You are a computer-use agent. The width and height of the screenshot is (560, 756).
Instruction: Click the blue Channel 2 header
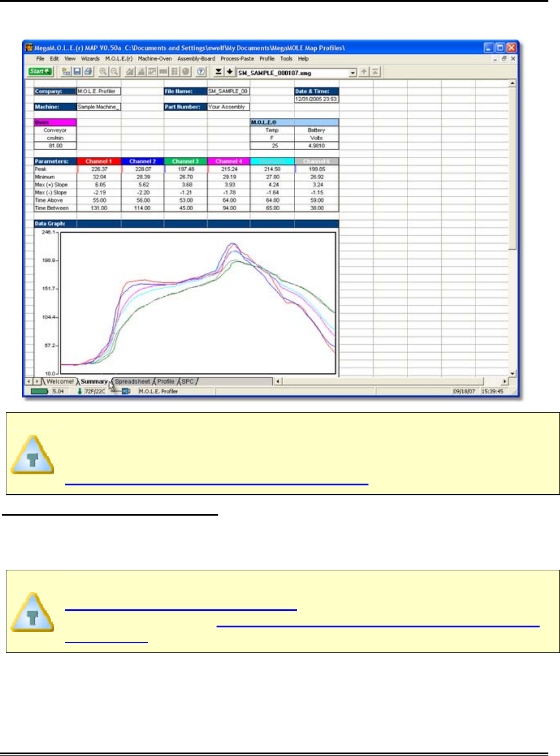coord(143,161)
